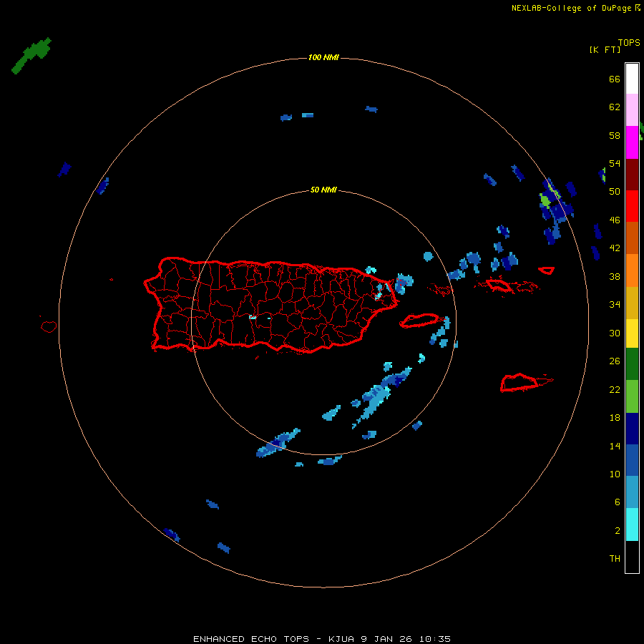Click the ENHANCED ECHO TOPS product title
The height and width of the screenshot is (644, 644).
[x=251, y=639]
